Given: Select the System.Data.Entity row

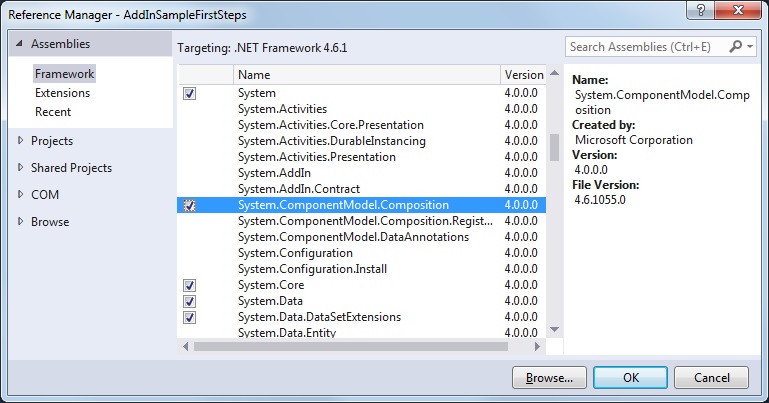Looking at the screenshot, I should pos(361,332).
